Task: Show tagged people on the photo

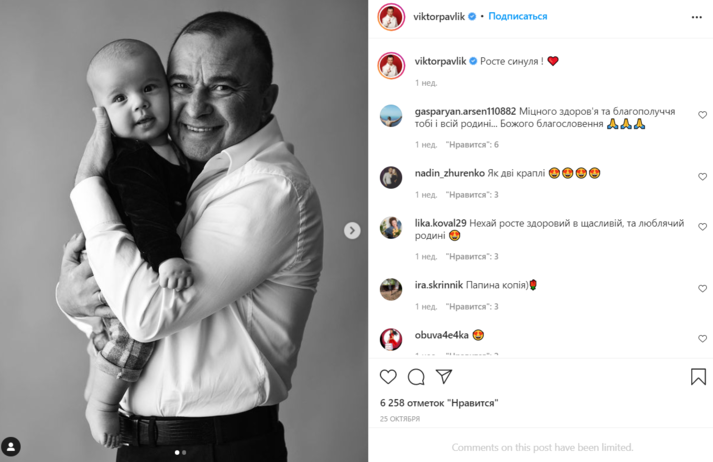Action: point(11,447)
